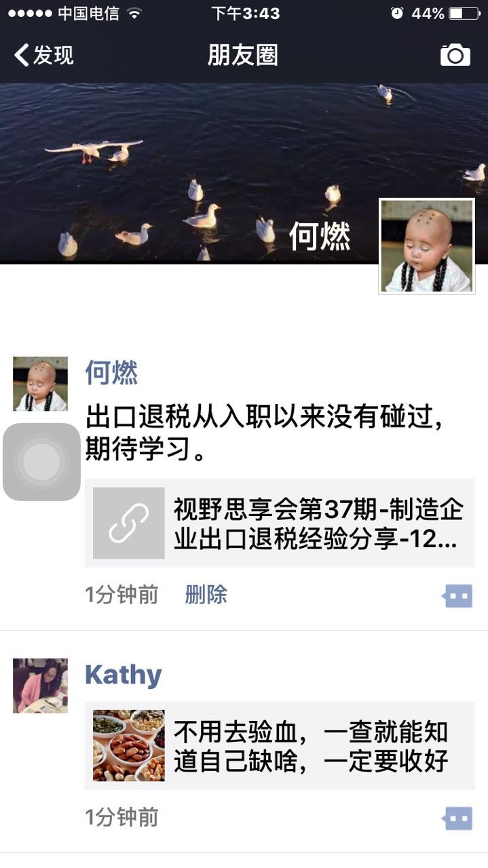Open the comment bubble on 何燃's post

click(457, 596)
